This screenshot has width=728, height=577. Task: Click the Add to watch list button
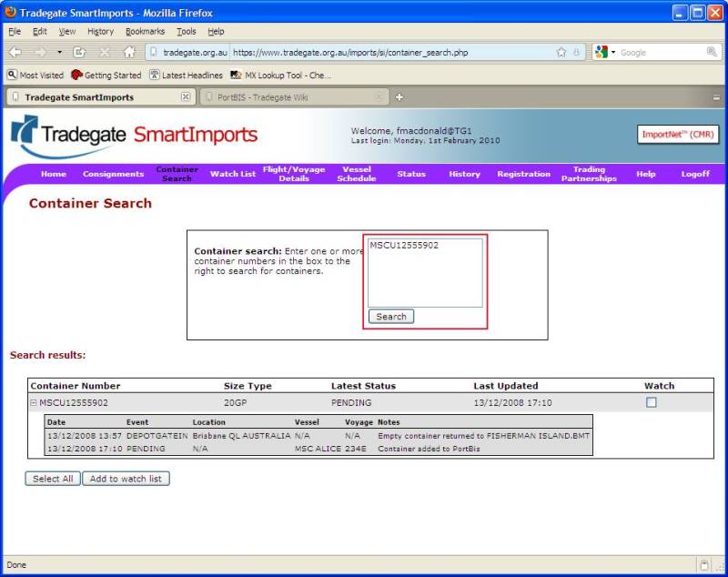click(x=126, y=479)
